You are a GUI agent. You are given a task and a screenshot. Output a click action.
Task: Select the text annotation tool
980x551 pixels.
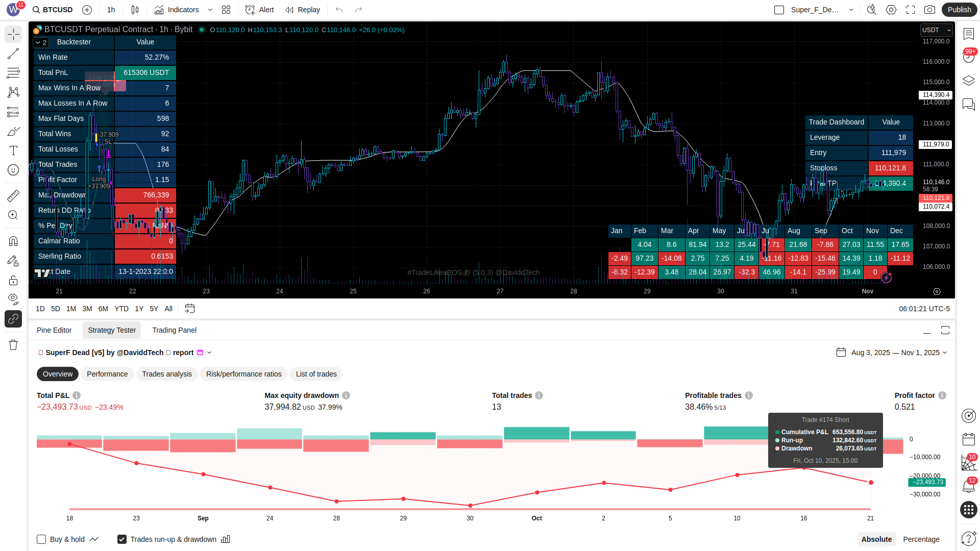tap(13, 151)
